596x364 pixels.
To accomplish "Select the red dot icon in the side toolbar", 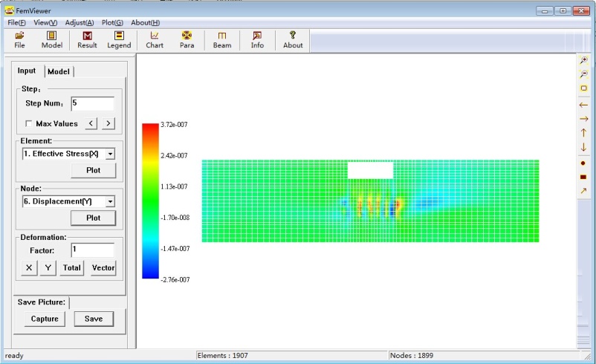I will coord(583,163).
